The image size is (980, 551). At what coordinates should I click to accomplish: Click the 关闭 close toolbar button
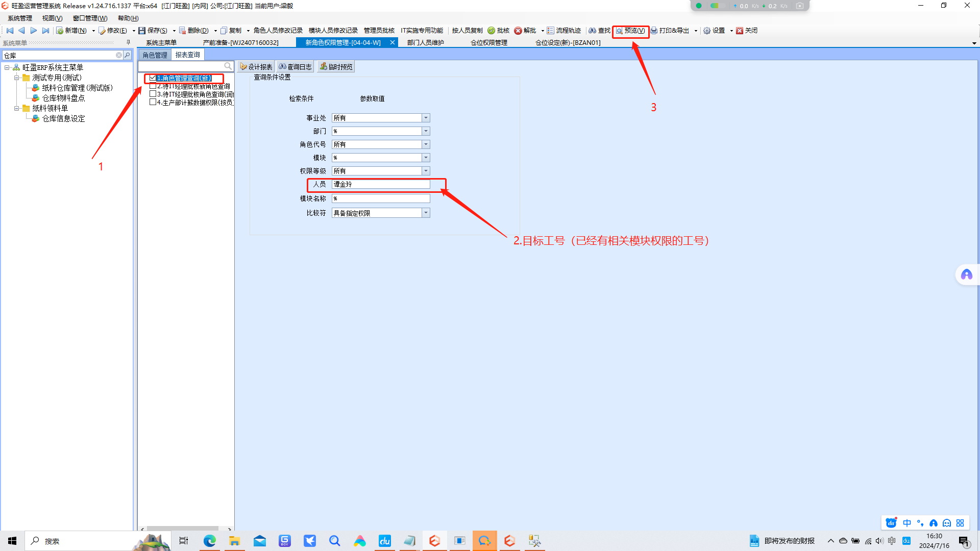pyautogui.click(x=747, y=31)
